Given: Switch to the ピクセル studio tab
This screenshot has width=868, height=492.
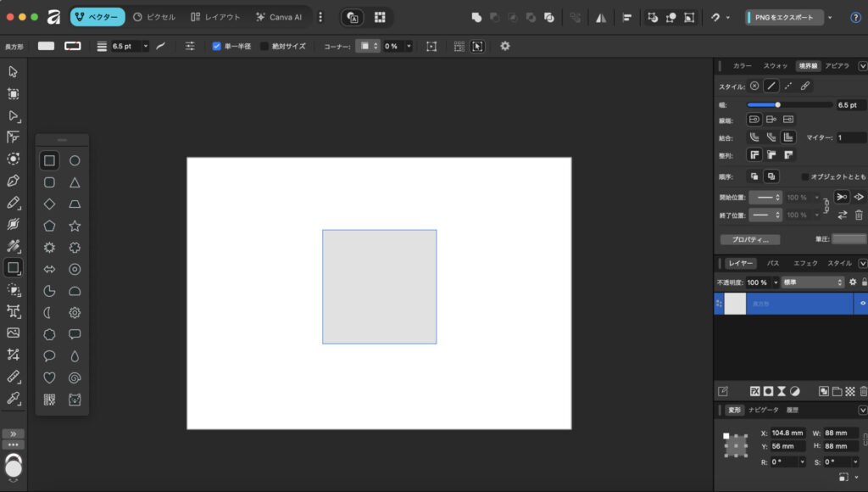Looking at the screenshot, I should click(154, 17).
